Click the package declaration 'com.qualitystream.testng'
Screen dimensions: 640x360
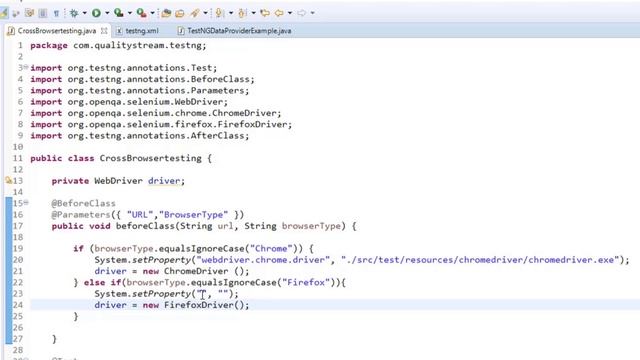coord(138,45)
